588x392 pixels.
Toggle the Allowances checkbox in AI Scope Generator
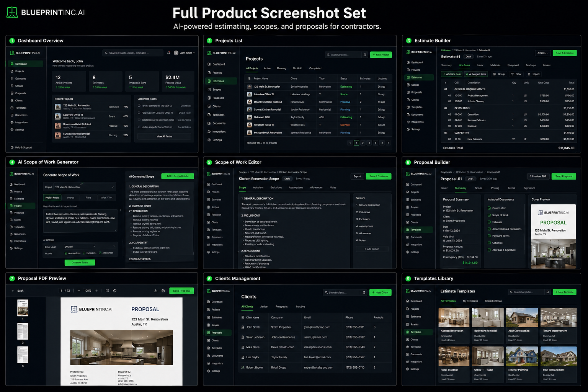[x=100, y=253]
